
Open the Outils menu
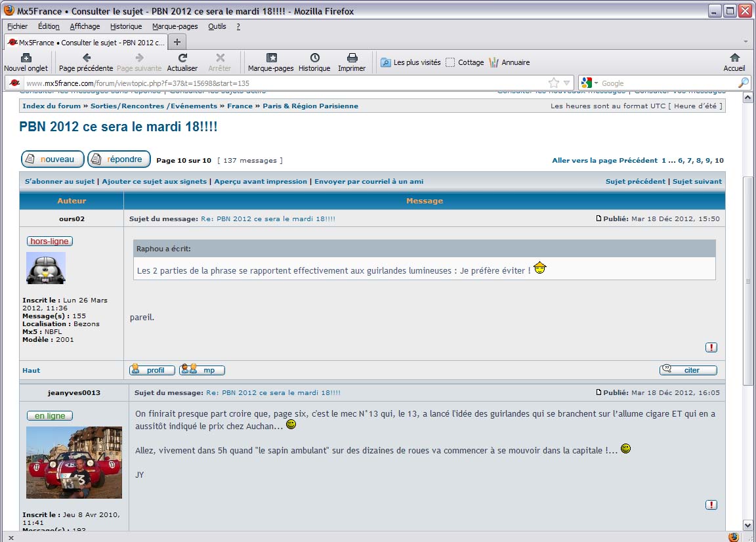tap(217, 26)
